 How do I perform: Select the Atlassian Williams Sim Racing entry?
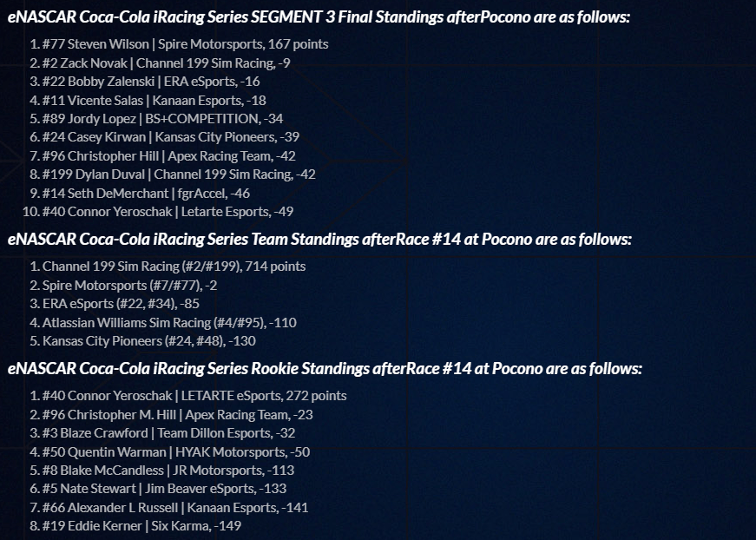click(x=169, y=323)
